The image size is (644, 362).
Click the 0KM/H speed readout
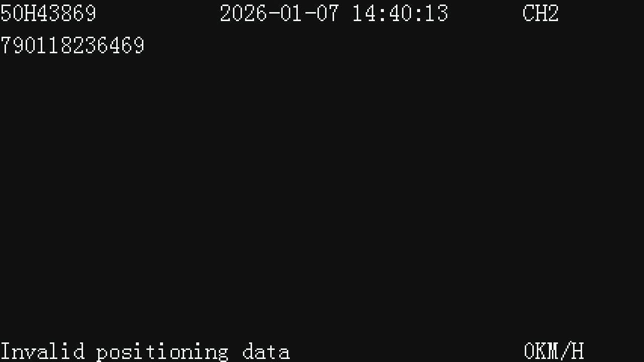554,351
